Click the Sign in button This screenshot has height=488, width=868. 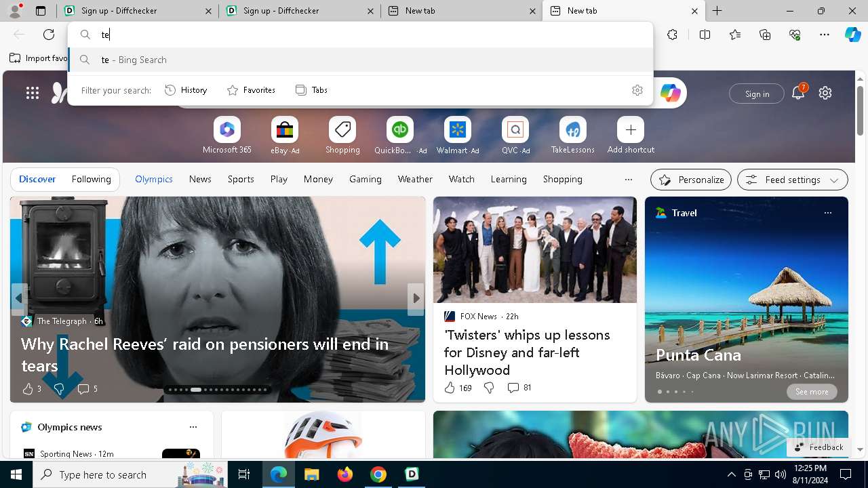(x=757, y=94)
